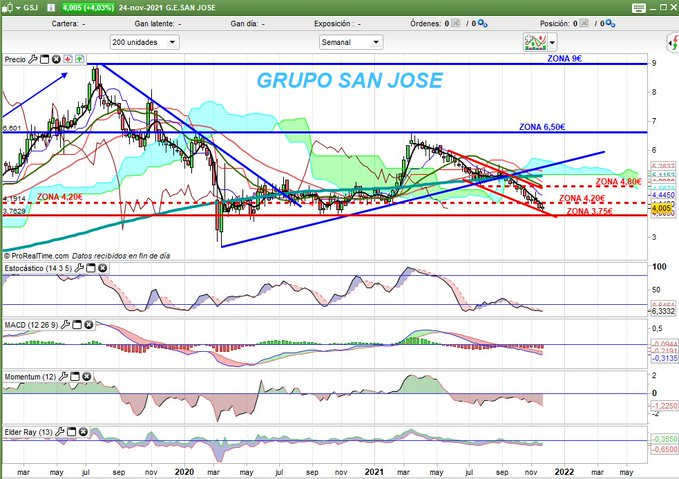679x479 pixels.
Task: Click the Elder Ray value -0,6500 tag
Action: [664, 450]
